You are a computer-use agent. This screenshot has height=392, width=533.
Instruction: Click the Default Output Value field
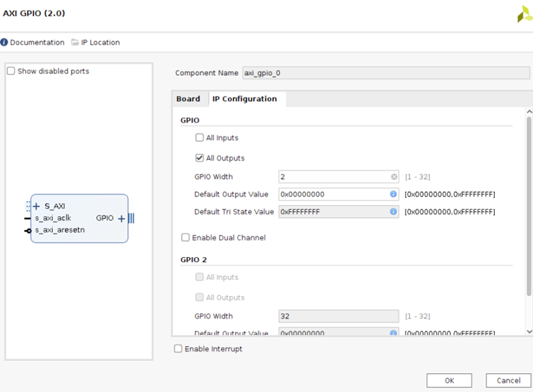point(334,195)
